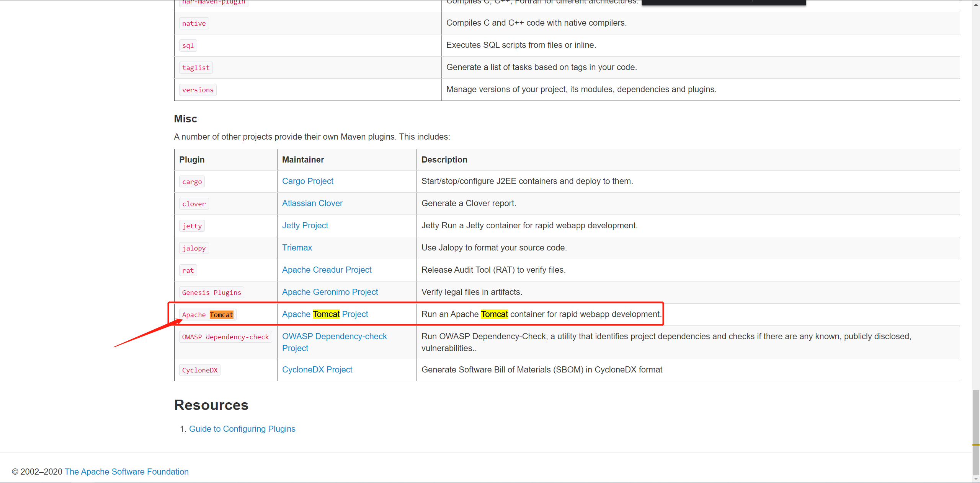Click the OWASP dependency-check code label
Viewport: 980px width, 483px height.
coord(225,337)
